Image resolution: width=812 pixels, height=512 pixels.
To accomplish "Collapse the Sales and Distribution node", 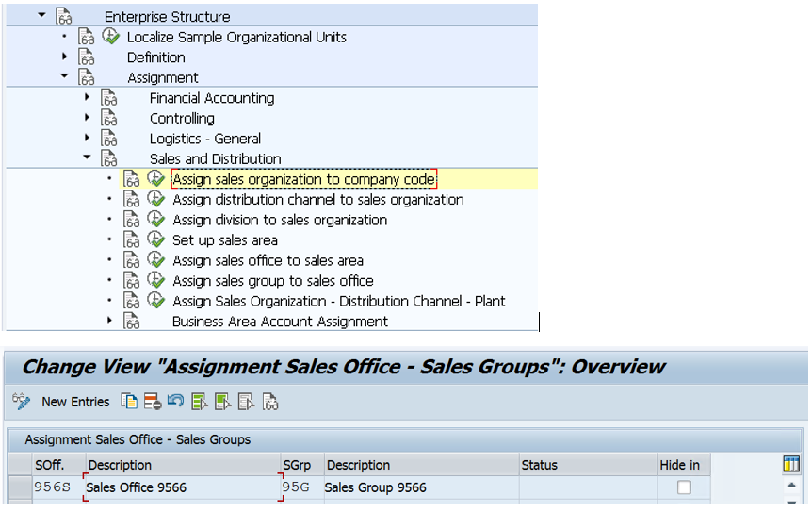I will tap(87, 158).
